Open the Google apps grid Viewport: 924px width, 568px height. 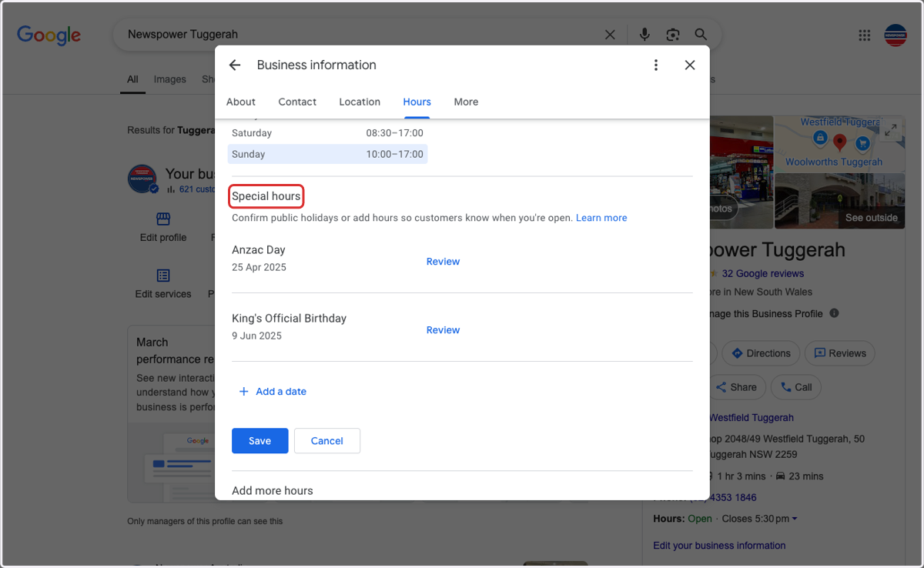(865, 35)
